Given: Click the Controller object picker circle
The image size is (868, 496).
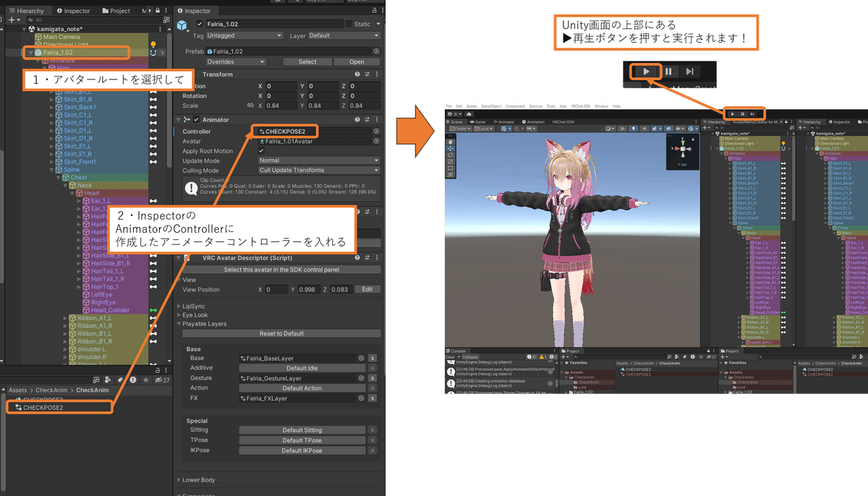Looking at the screenshot, I should pos(376,132).
